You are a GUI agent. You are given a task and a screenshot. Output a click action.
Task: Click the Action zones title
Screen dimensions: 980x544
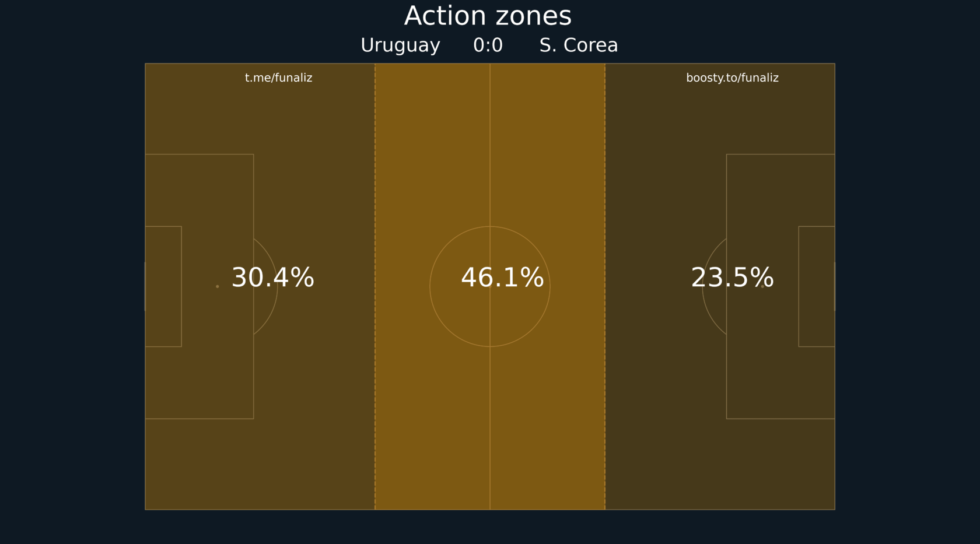click(x=488, y=16)
